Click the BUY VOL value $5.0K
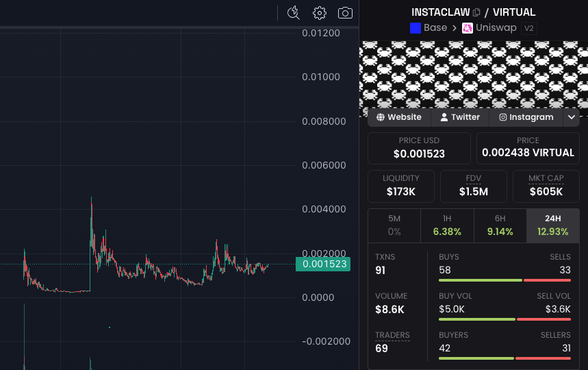 coord(452,309)
